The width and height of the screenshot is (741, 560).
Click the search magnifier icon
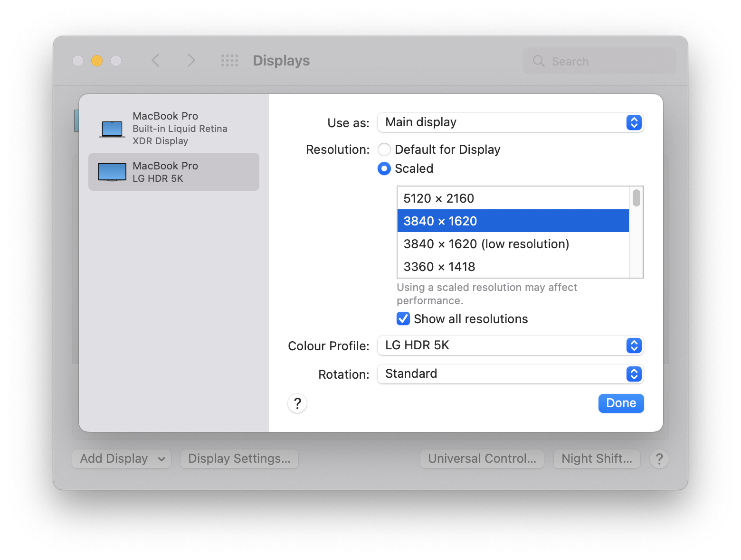pyautogui.click(x=539, y=61)
